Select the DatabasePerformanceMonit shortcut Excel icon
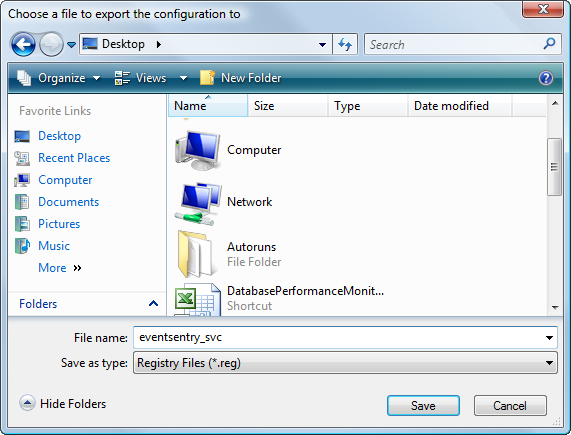Screen dimensions: 571x435 click(198, 299)
